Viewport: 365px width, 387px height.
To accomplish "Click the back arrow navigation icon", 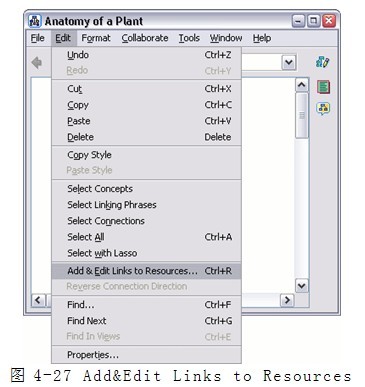I will 37,63.
